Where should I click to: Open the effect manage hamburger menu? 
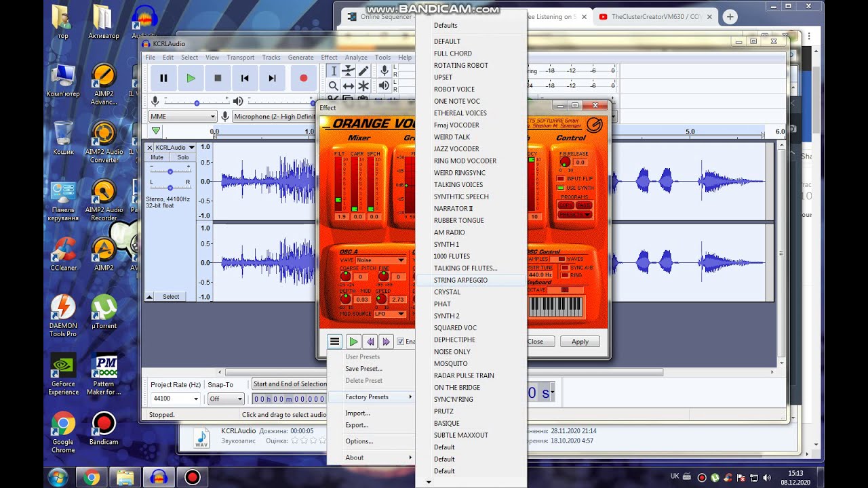(334, 342)
